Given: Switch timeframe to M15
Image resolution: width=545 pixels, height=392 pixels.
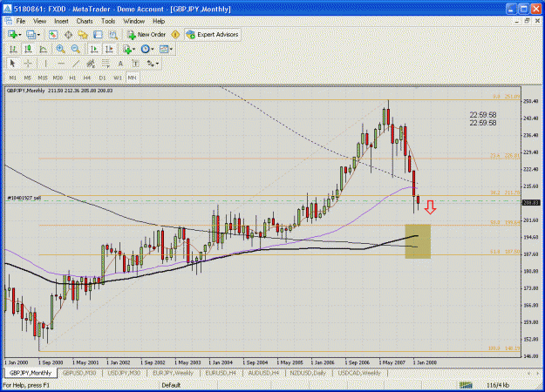Looking at the screenshot, I should click(43, 78).
